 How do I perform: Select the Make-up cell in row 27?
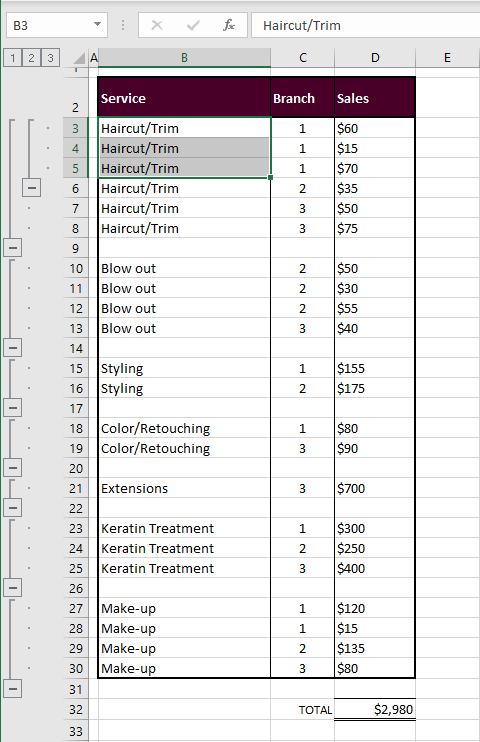click(184, 608)
